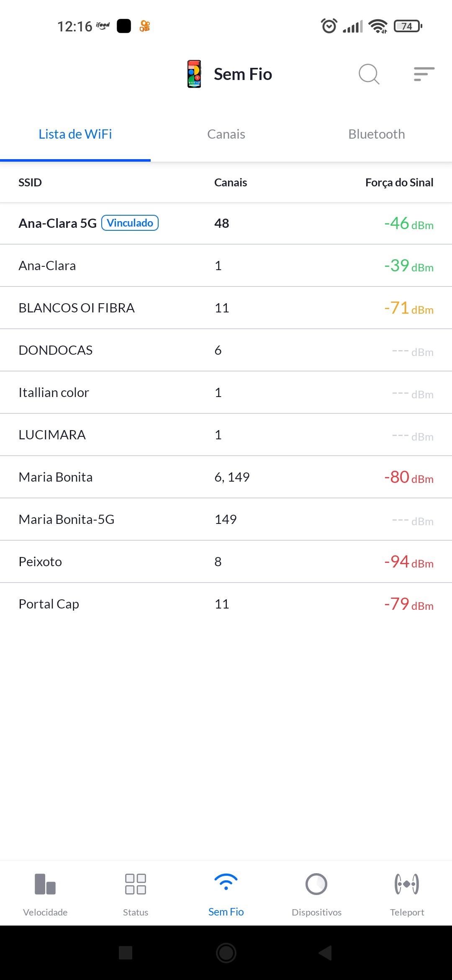
Task: Open the Teleport icon
Action: pyautogui.click(x=407, y=884)
